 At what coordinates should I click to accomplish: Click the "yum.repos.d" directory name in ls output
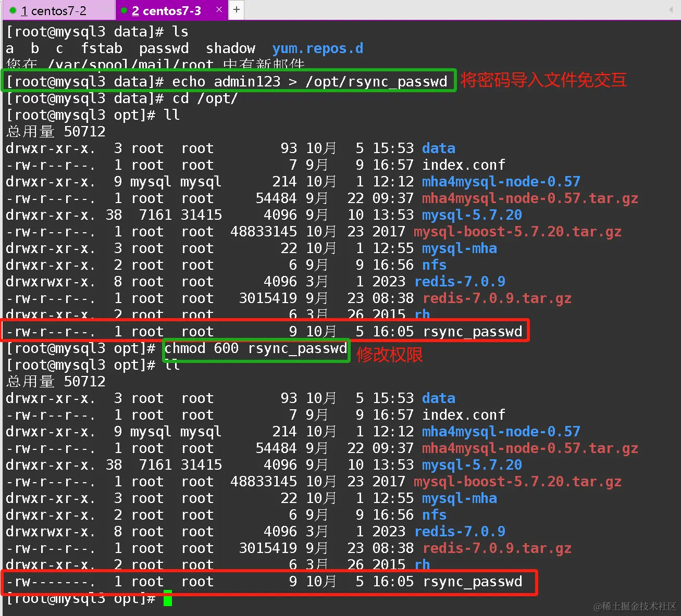coord(318,48)
